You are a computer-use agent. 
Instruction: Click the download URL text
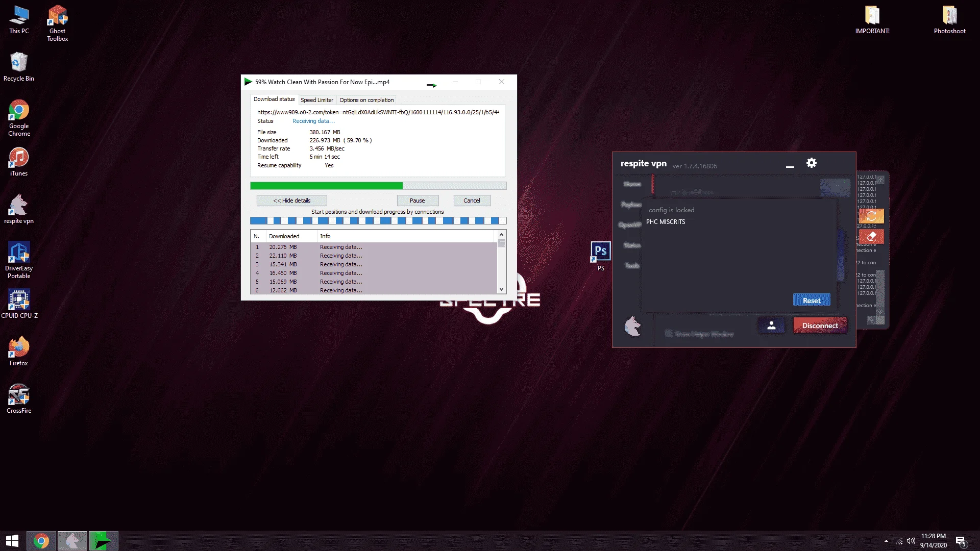378,112
